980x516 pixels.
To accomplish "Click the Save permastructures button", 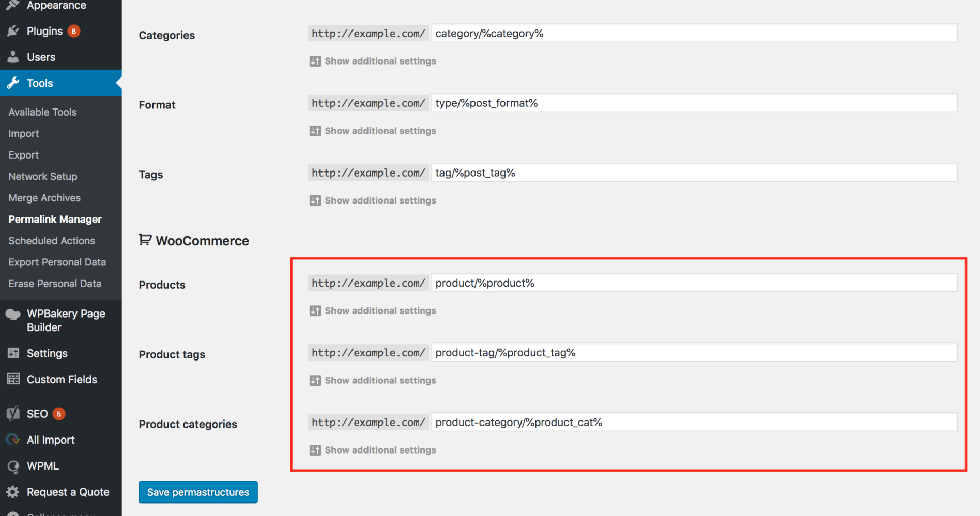I will point(198,492).
